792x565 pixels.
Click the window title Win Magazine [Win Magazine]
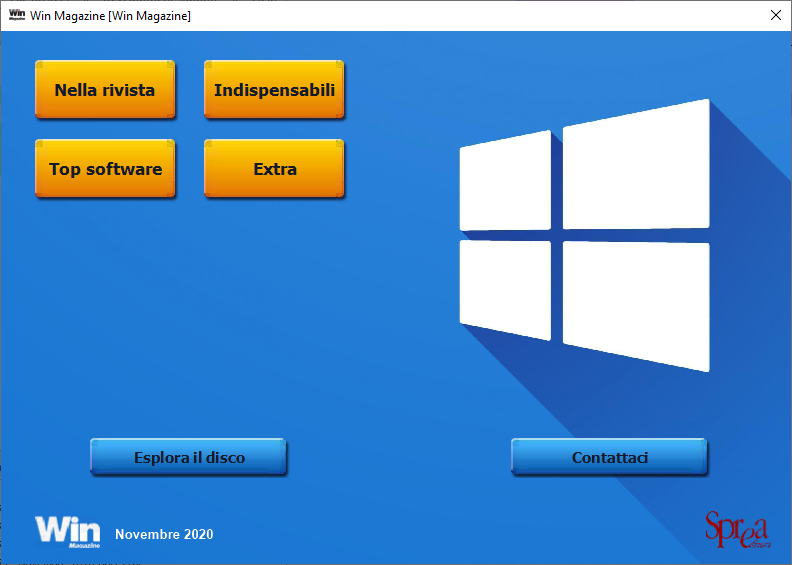(110, 16)
